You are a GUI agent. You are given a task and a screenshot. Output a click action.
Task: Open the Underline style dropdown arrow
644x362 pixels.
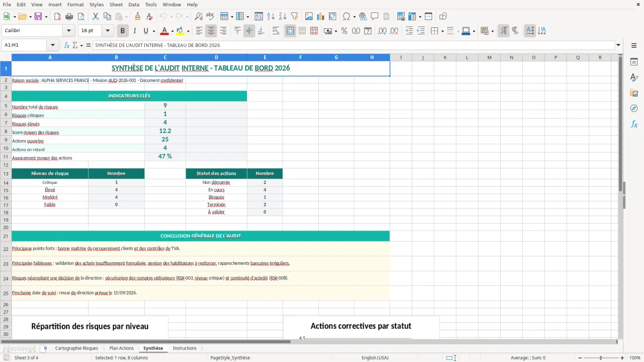click(153, 31)
